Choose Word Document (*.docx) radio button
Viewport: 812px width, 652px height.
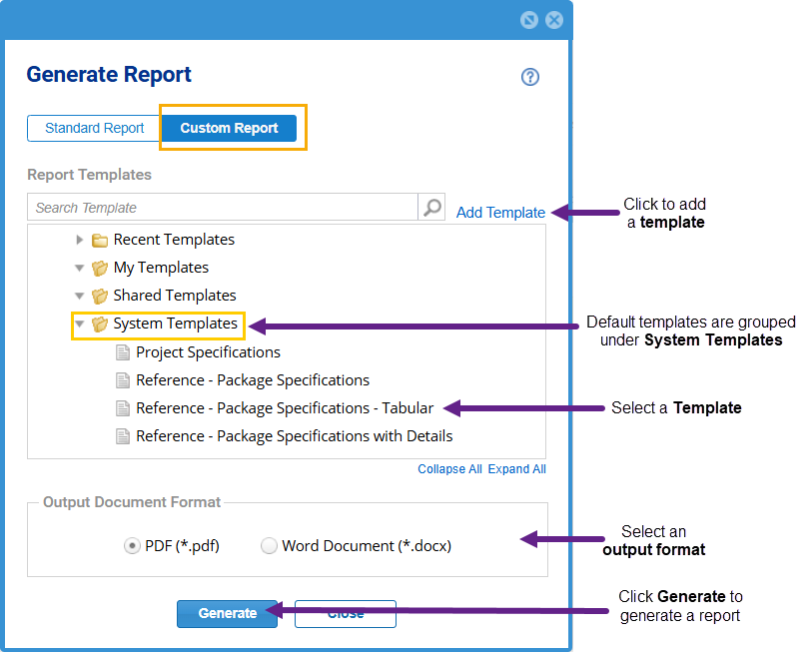point(269,546)
